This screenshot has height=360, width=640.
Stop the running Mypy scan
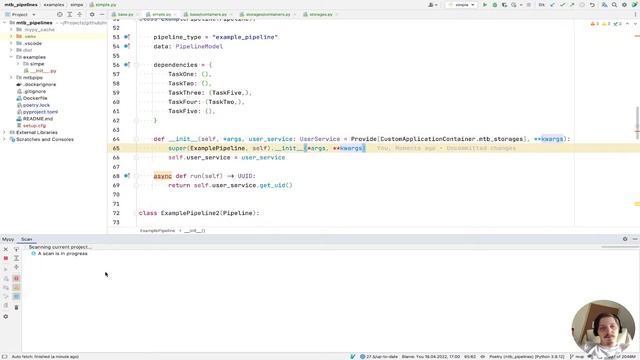6,258
